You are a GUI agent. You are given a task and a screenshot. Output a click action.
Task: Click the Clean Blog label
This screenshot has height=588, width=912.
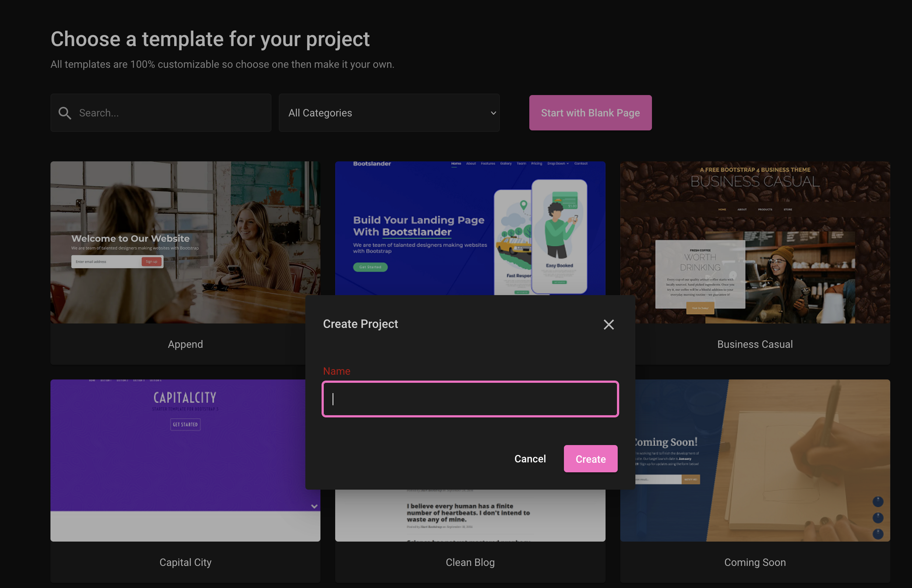pyautogui.click(x=470, y=563)
